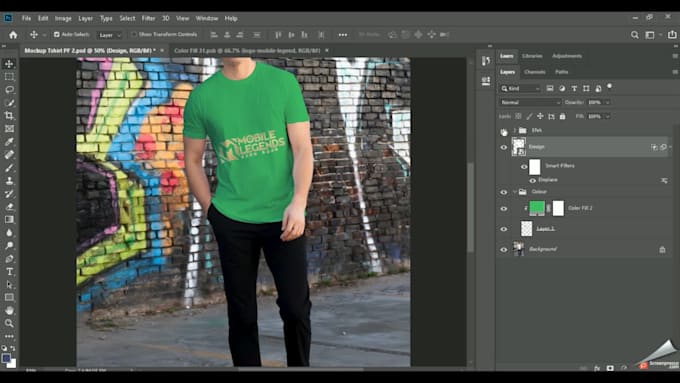Click the foreground color swatch
The image size is (680, 383).
coord(6,358)
